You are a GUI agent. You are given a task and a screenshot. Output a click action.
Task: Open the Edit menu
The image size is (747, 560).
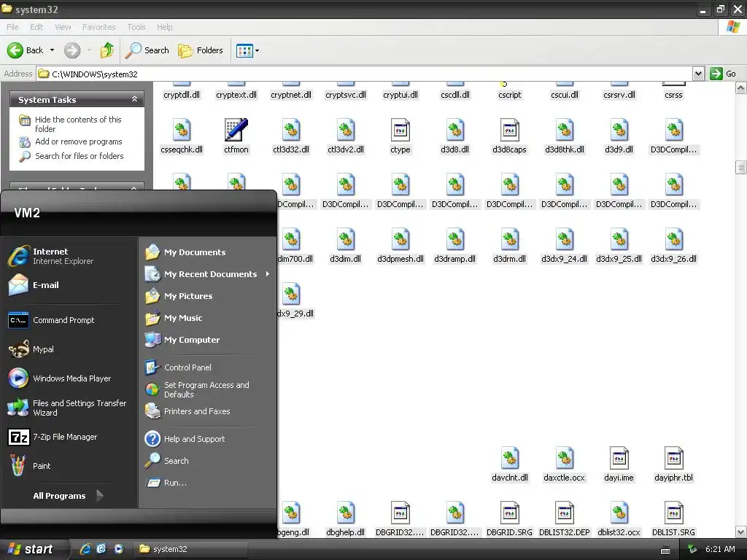click(36, 27)
